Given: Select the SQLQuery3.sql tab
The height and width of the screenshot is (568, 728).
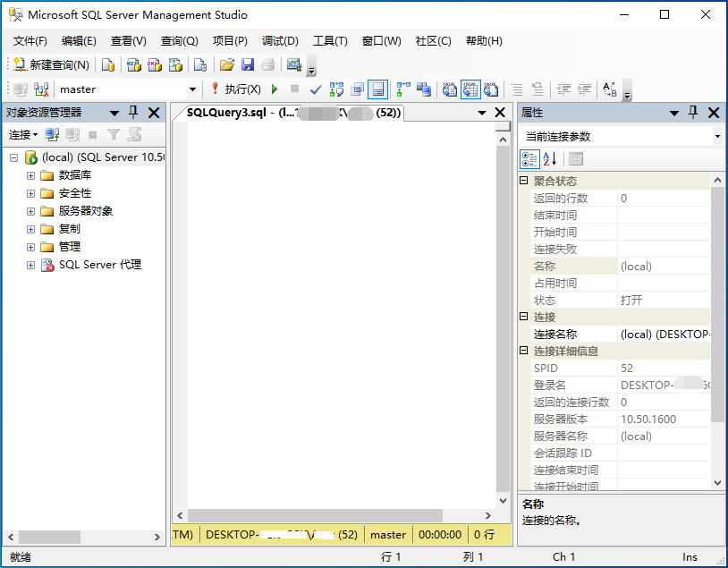Looking at the screenshot, I should (x=293, y=113).
